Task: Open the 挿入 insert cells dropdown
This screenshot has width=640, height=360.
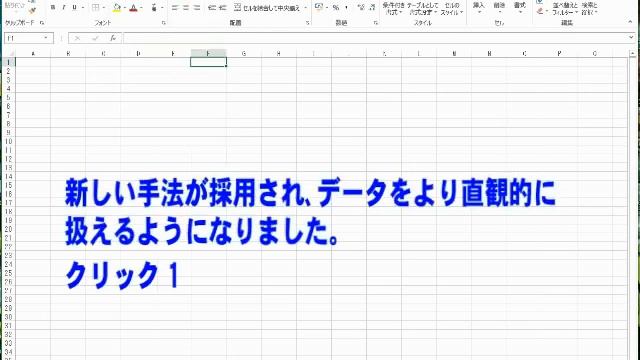Action: (478, 7)
